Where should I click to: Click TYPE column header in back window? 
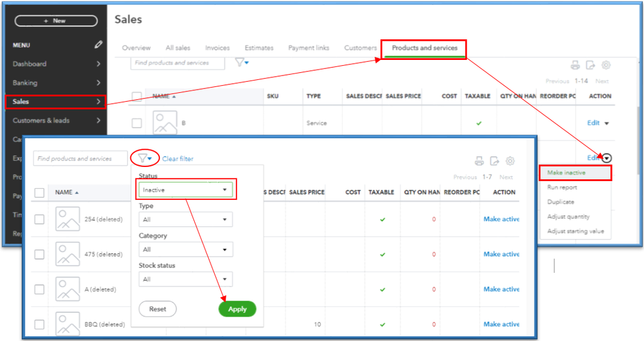pos(313,96)
